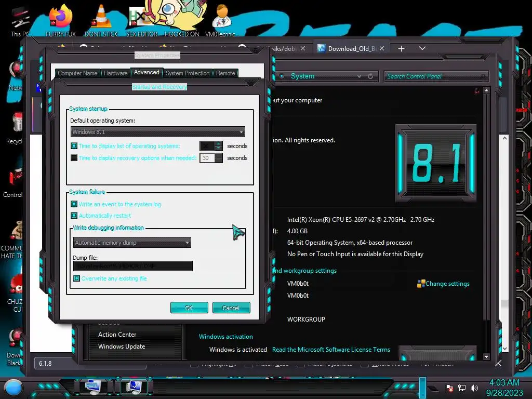
Task: Click System window scrollbar down arrow
Action: pos(486,356)
